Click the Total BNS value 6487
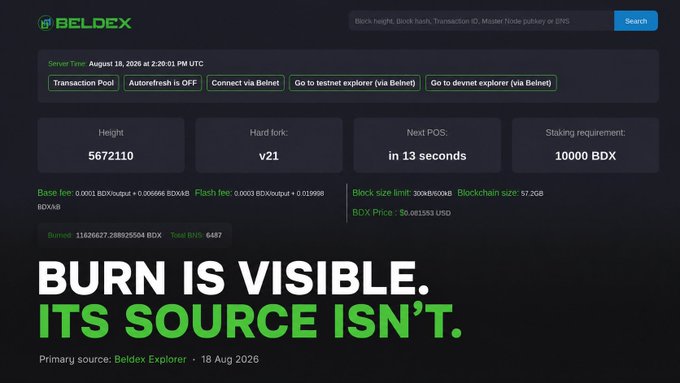680x383 pixels. (x=214, y=235)
